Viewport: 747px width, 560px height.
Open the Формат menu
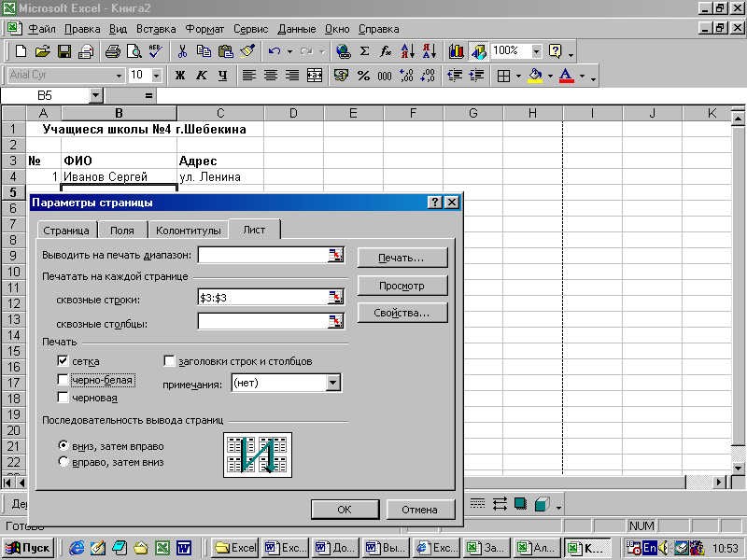coord(204,29)
